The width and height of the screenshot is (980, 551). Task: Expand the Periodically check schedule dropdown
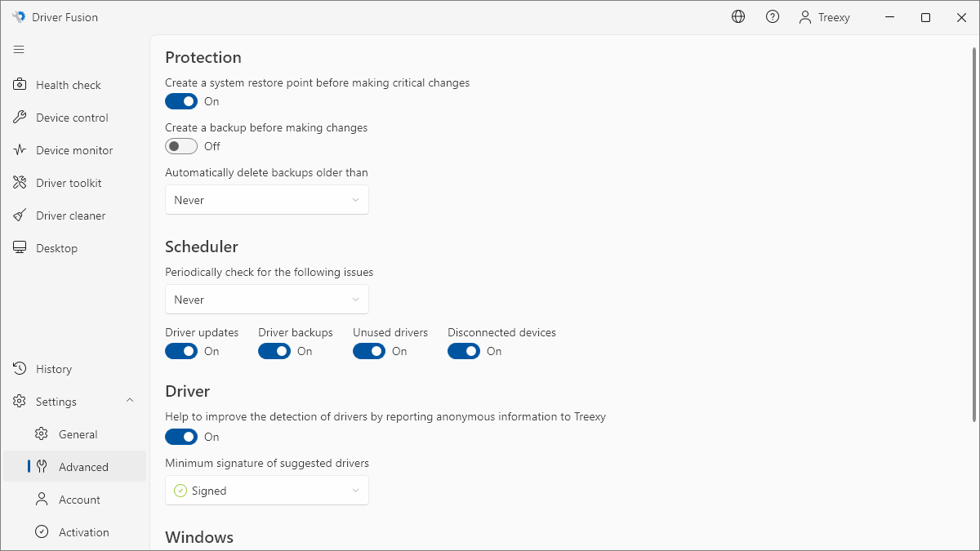pyautogui.click(x=267, y=300)
